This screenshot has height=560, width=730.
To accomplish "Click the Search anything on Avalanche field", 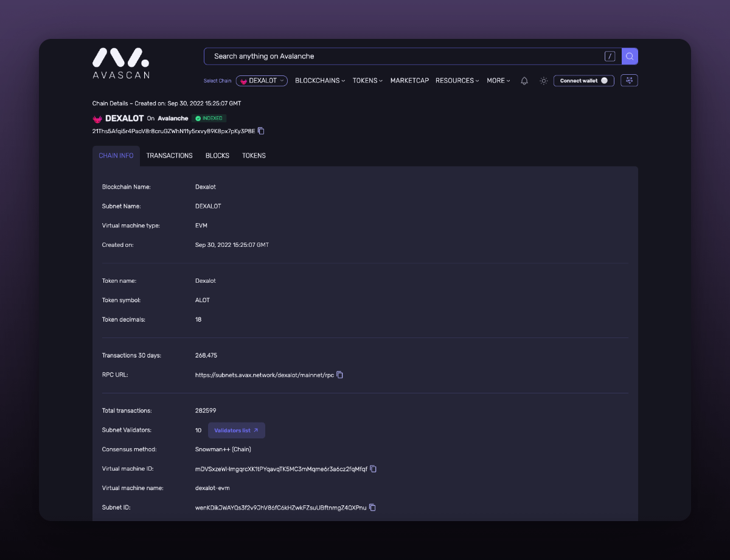I will [x=401, y=57].
